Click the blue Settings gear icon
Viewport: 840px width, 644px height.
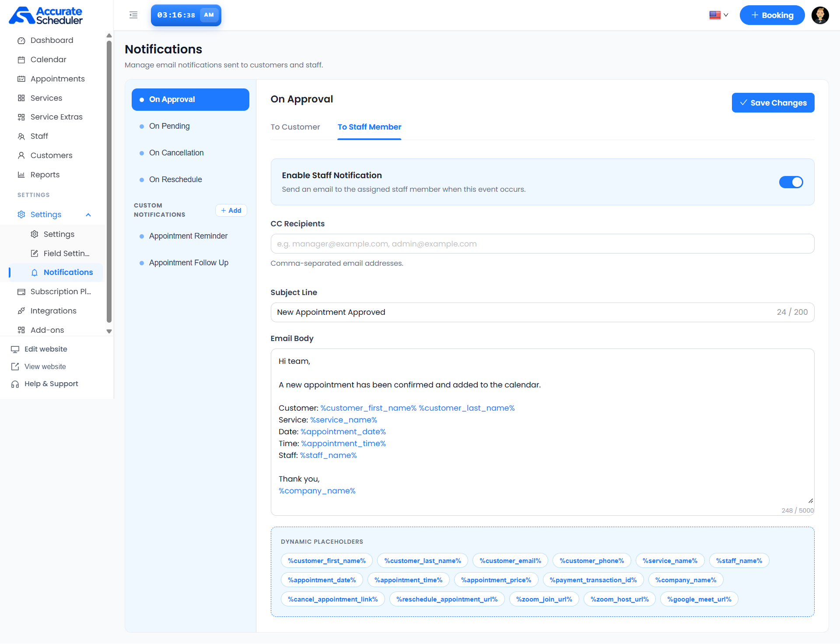pos(21,215)
